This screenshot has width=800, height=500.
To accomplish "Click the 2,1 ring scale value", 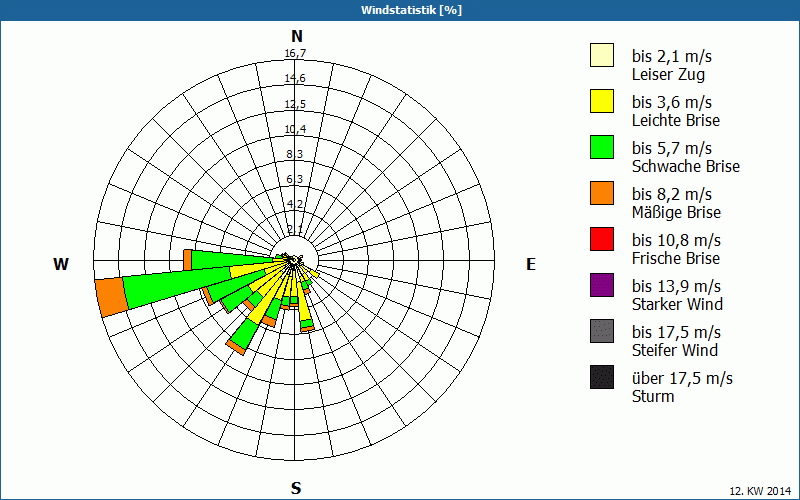I will click(x=295, y=230).
